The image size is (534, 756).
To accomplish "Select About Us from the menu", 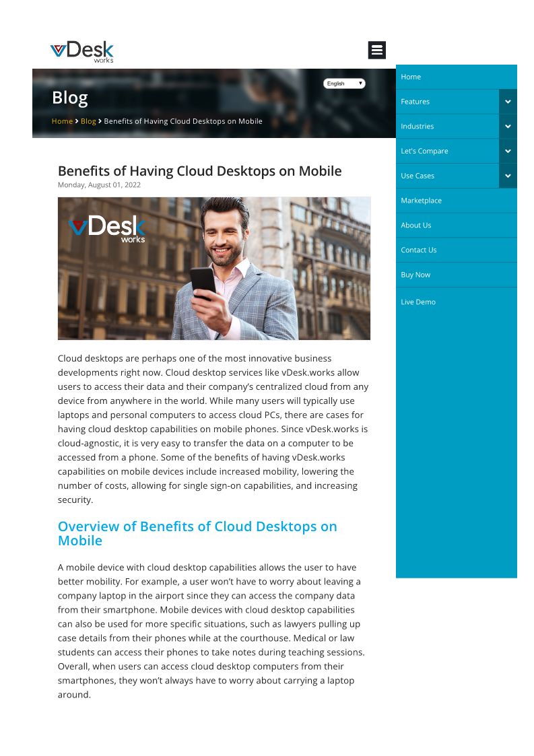I will pos(415,226).
